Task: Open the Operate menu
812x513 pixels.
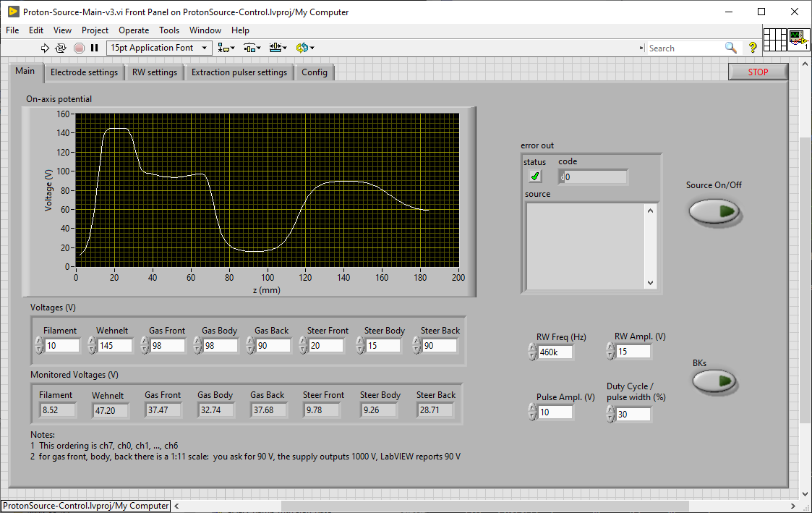Action: coord(133,30)
